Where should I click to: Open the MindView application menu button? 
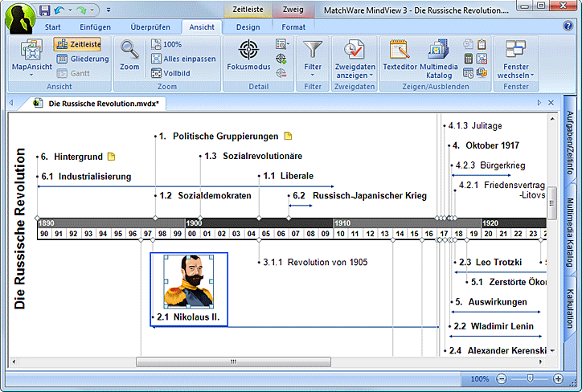(20, 18)
